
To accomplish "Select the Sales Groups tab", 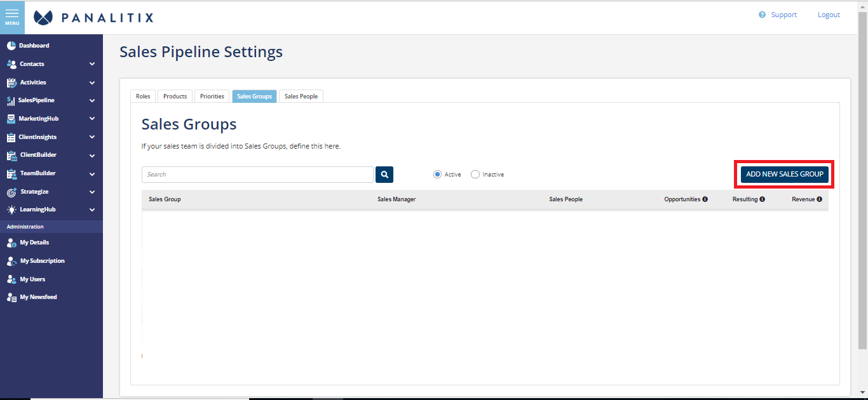I will tap(254, 97).
